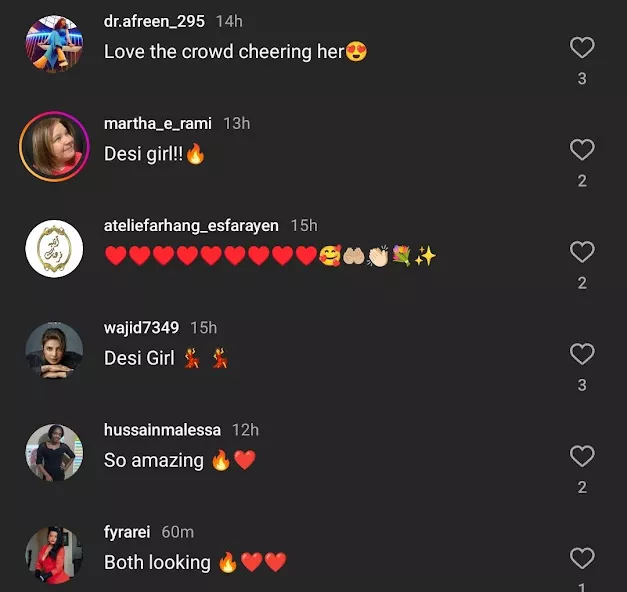Heart wajid7349's Desi Girl comment
This screenshot has height=592, width=627.
pos(581,354)
